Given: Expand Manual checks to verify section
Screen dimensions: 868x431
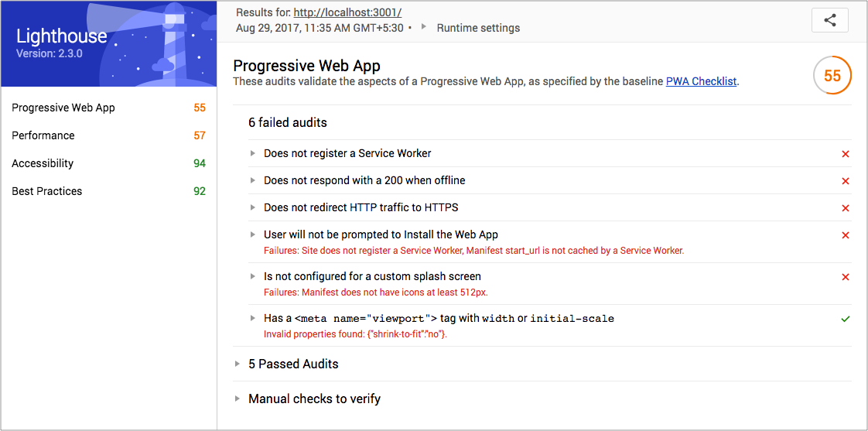Looking at the screenshot, I should pos(238,399).
